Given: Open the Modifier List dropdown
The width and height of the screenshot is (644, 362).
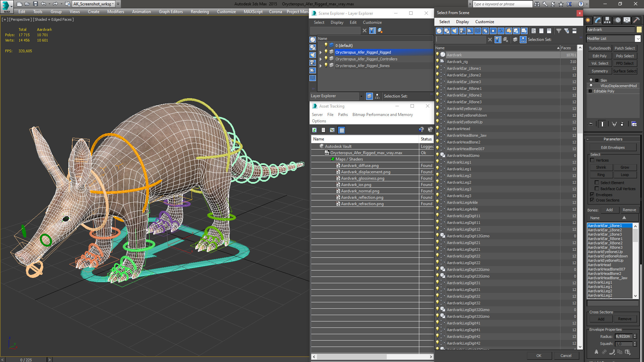Looking at the screenshot, I should (638, 39).
